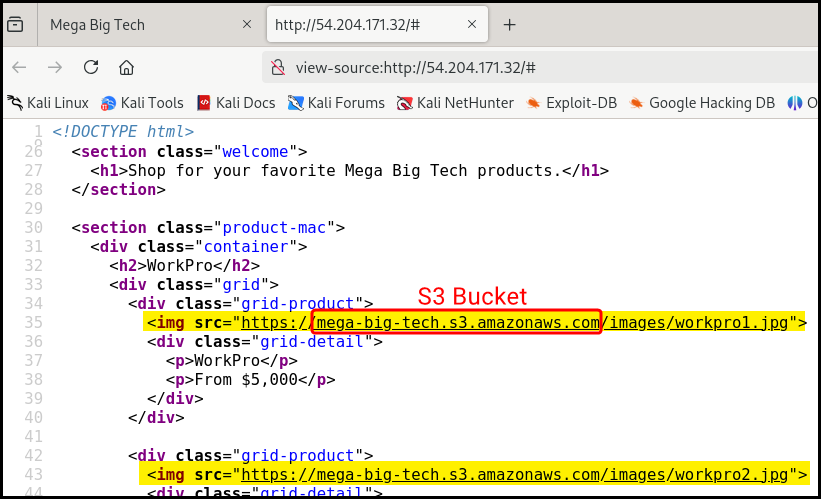Click the Kali NetHunter bookmark icon

coord(405,103)
